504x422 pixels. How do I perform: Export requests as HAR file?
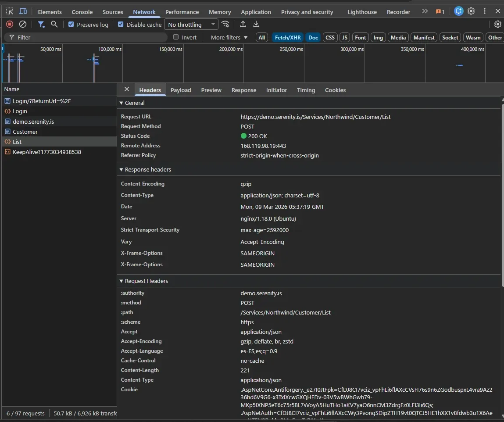[x=256, y=25]
